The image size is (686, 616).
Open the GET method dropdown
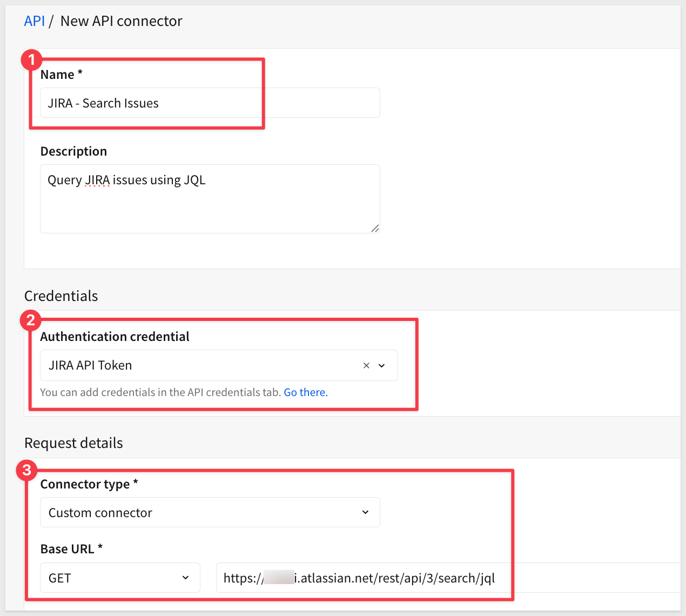click(x=120, y=578)
